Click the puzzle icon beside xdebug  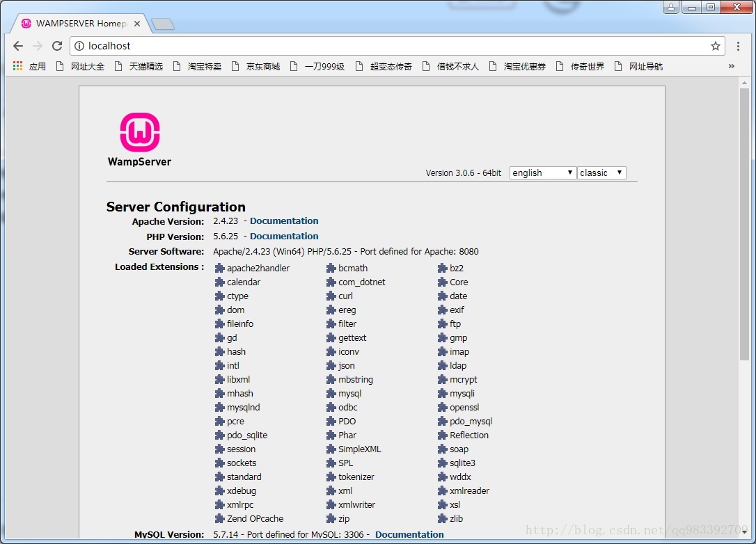click(219, 490)
